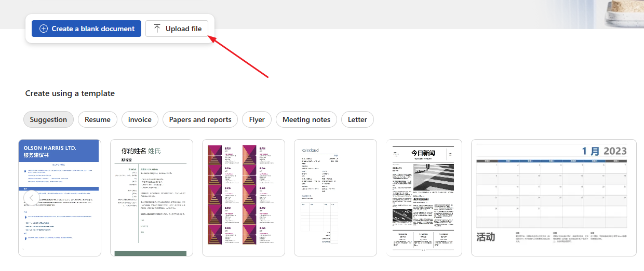Pick the resume template with name heading
Viewport: 644px width, 271px height.
pos(151,197)
